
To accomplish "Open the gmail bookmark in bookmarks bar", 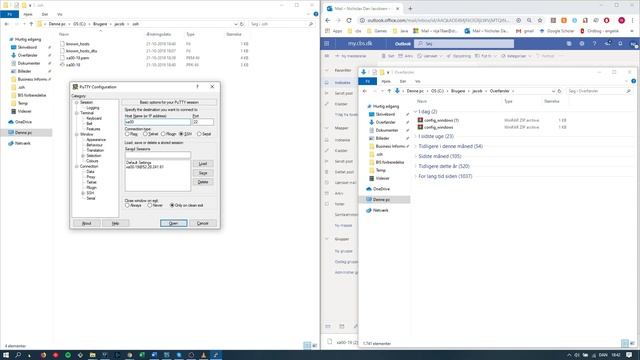I will tap(525, 31).
